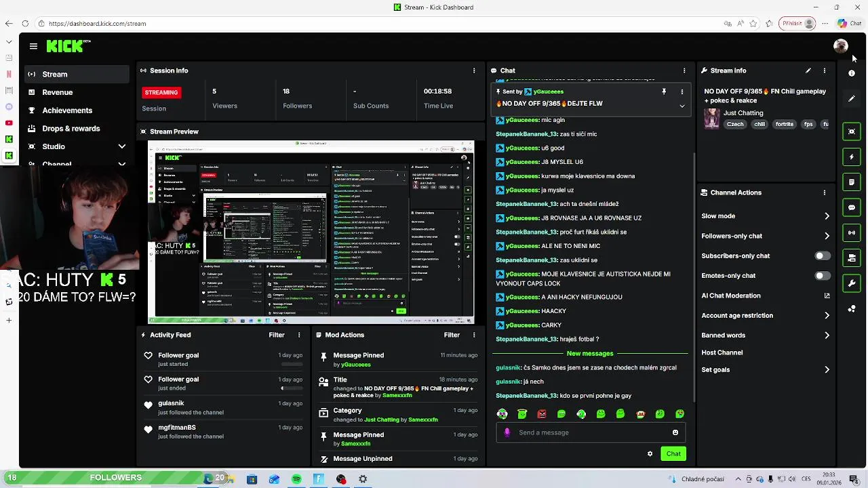Viewport: 868px width, 488px height.
Task: Toggle Subscribers-only chat switch
Action: coord(822,256)
